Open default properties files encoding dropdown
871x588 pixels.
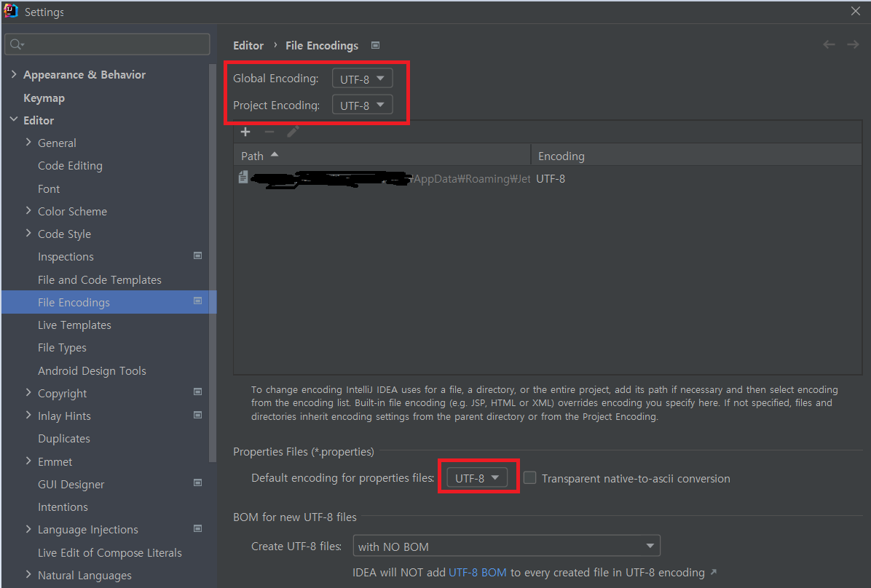477,477
